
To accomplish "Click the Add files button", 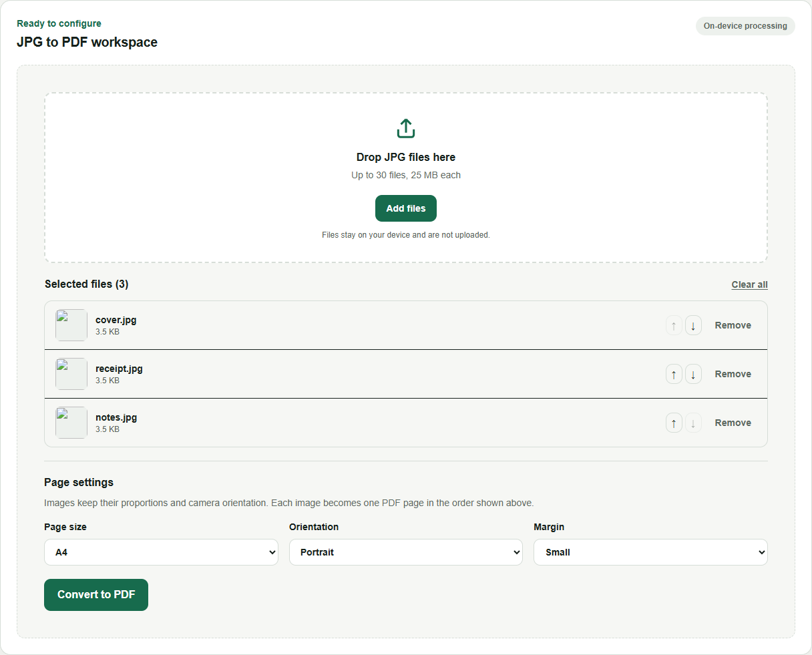I will (406, 208).
